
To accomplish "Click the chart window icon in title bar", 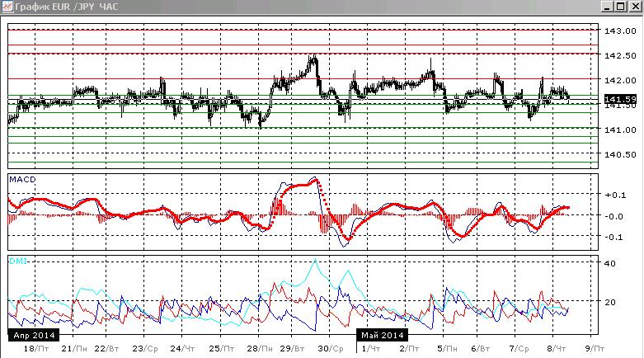I will click(7, 7).
